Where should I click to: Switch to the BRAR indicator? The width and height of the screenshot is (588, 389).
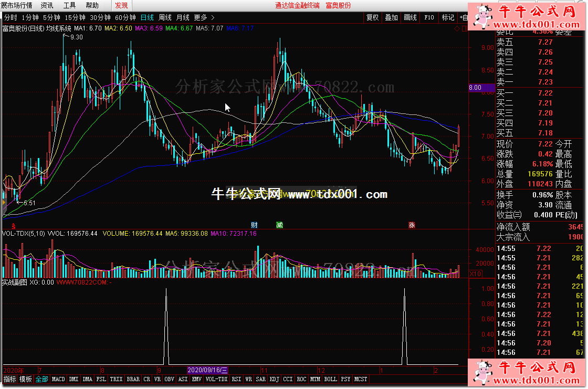133,379
